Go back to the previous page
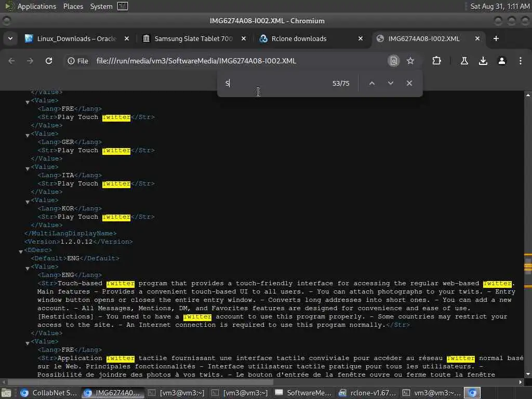 tap(11, 61)
